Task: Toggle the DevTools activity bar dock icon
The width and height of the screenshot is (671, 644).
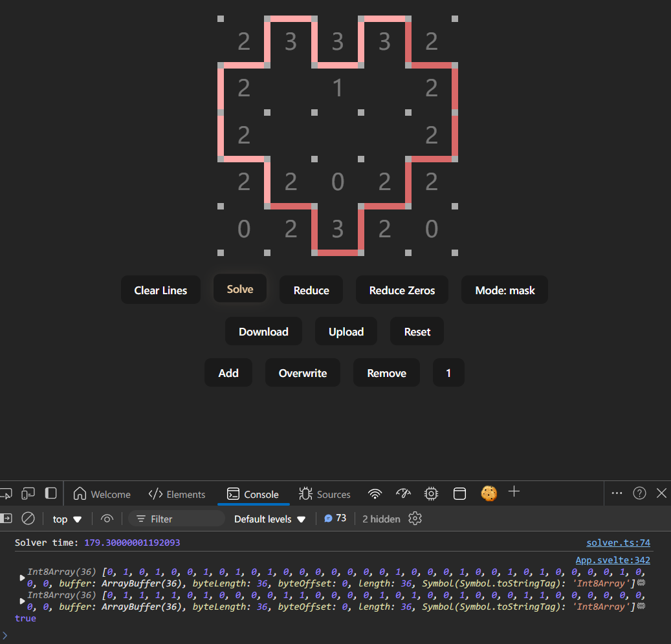Action: coord(51,493)
